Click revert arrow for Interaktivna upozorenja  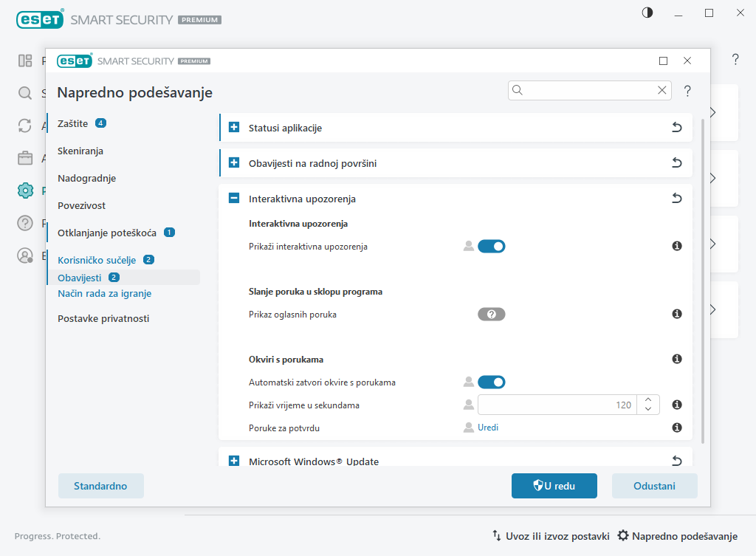(676, 199)
